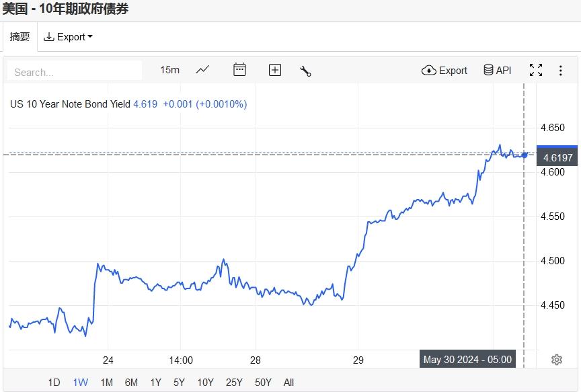
Task: Toggle fullscreen chart view
Action: 535,70
